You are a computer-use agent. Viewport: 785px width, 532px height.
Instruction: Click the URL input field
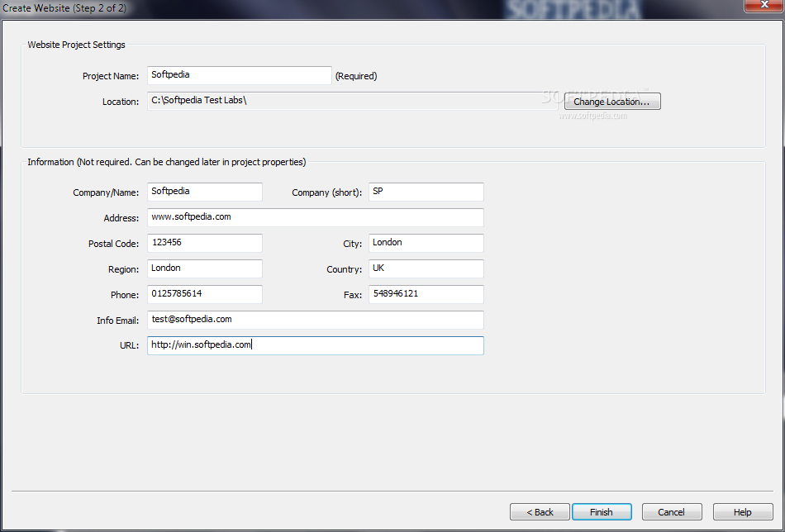coord(316,345)
